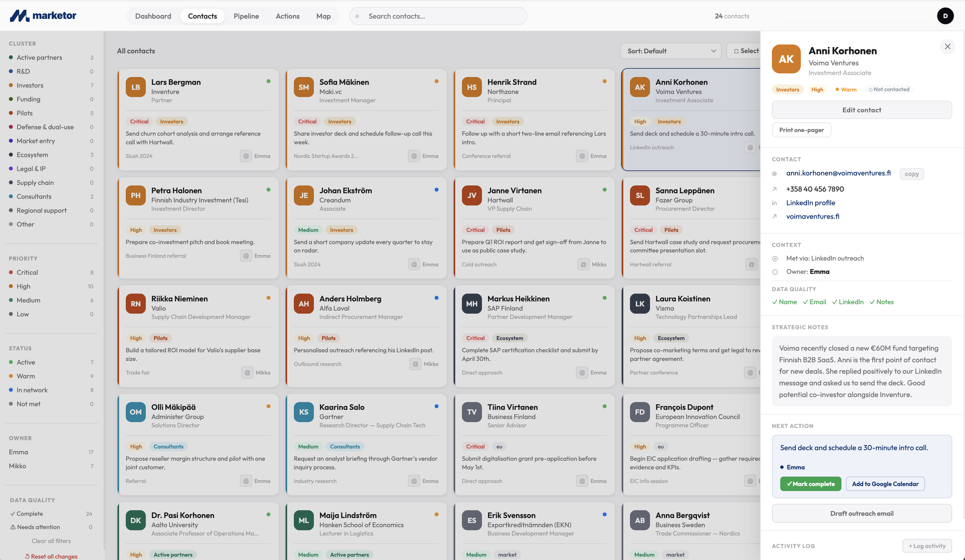Toggle the Warm status filter

26,376
